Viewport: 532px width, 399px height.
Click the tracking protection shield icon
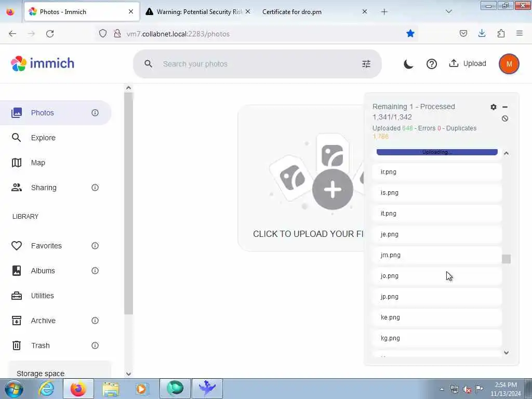103,33
